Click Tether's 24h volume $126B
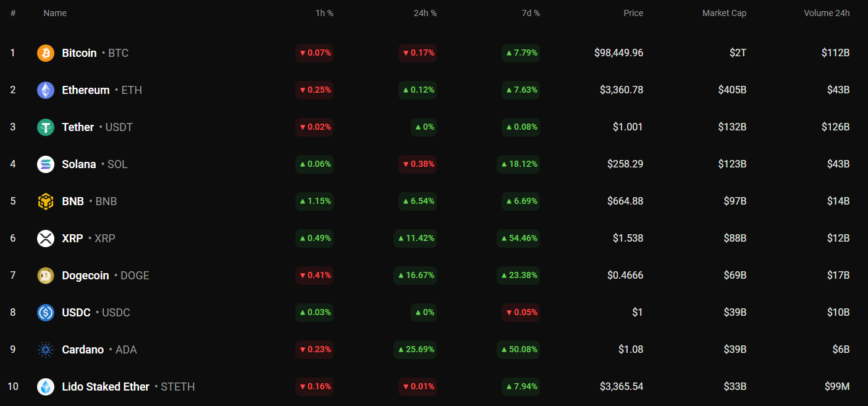This screenshot has height=406, width=868. pyautogui.click(x=836, y=127)
